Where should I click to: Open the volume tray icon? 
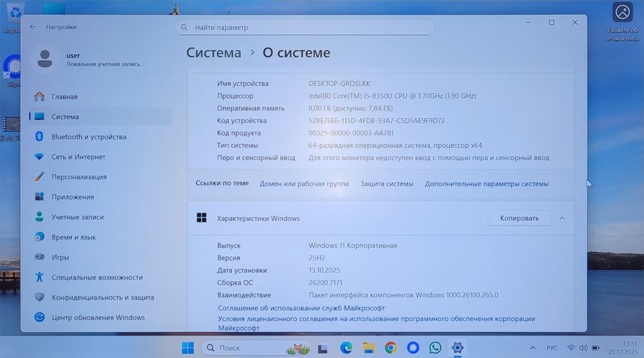click(583, 348)
